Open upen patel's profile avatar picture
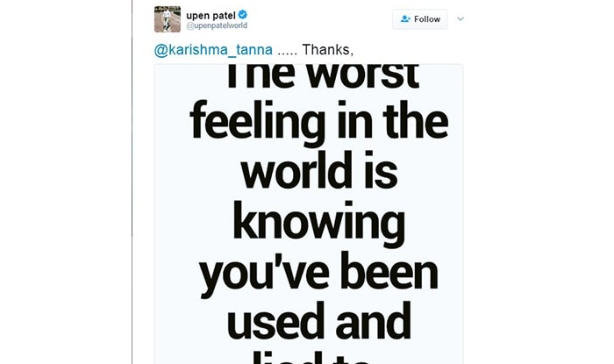Image resolution: width=614 pixels, height=364 pixels. tap(168, 18)
